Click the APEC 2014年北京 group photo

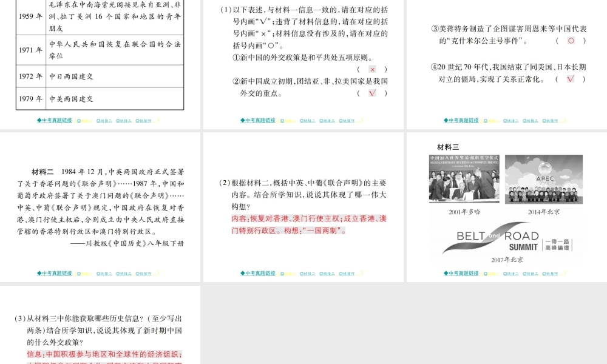[x=543, y=180]
